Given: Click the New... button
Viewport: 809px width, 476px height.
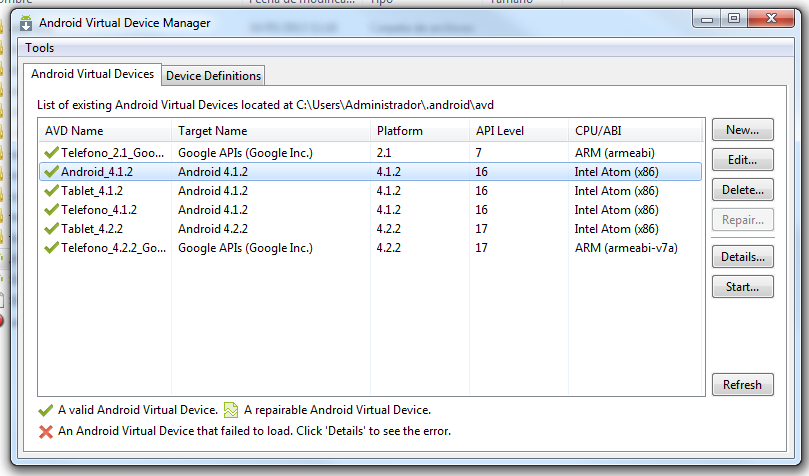Looking at the screenshot, I should tap(742, 130).
